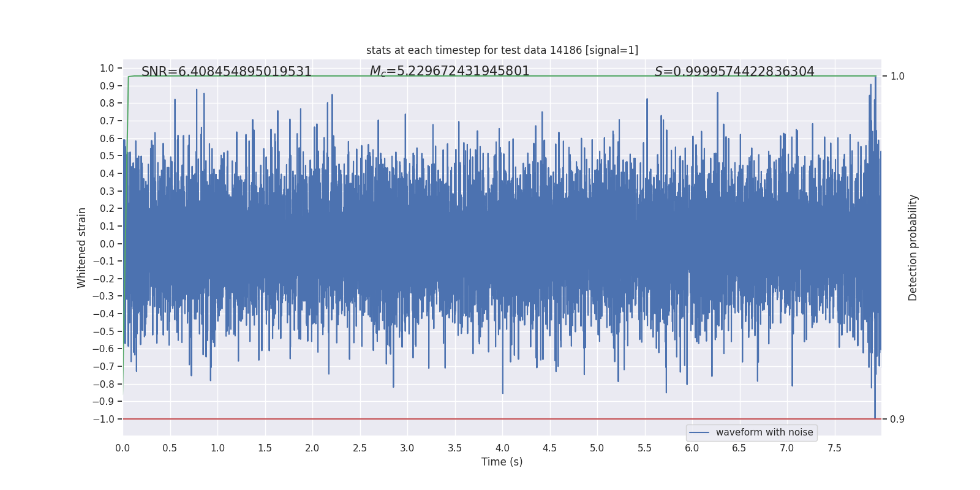Screen dimensions: 980x490
Task: Click the 1.0 tick on right probability axis
Action: [x=897, y=76]
